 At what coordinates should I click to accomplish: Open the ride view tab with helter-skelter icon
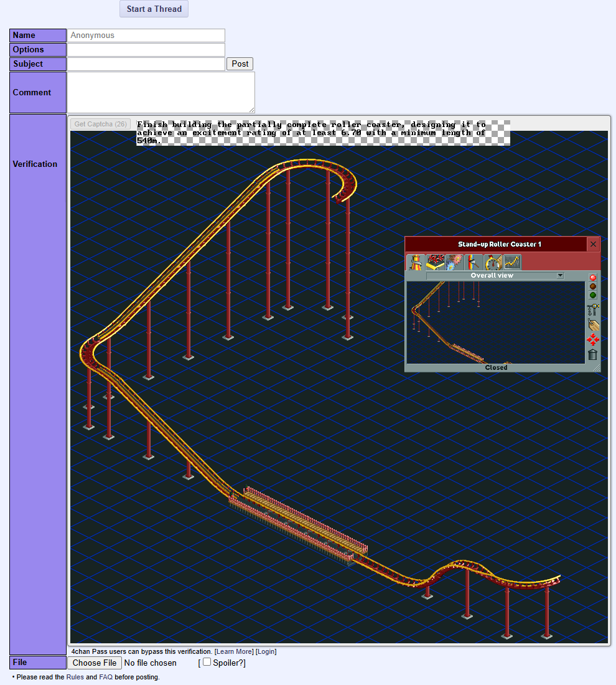(416, 262)
